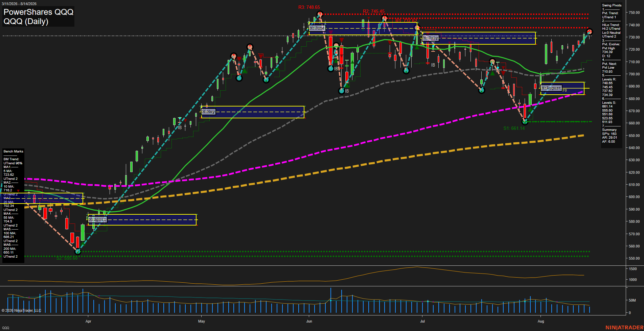The image size is (644, 331).
Task: Select the "Jun" time axis label
Action: coord(309,321)
